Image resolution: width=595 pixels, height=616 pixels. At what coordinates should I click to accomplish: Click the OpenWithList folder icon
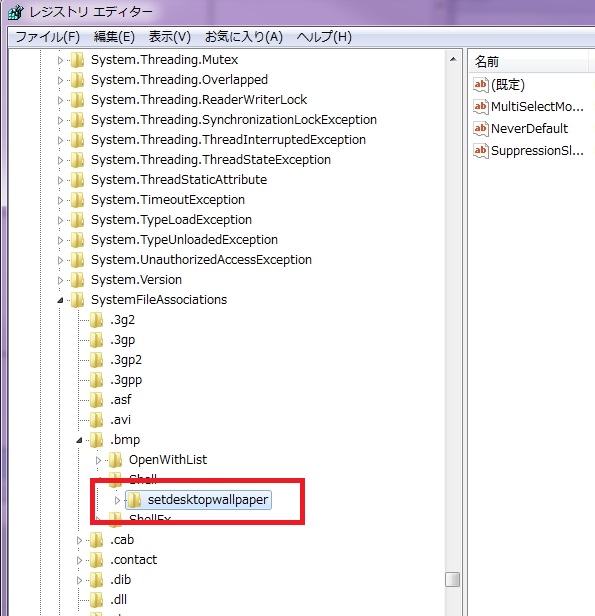[x=115, y=460]
